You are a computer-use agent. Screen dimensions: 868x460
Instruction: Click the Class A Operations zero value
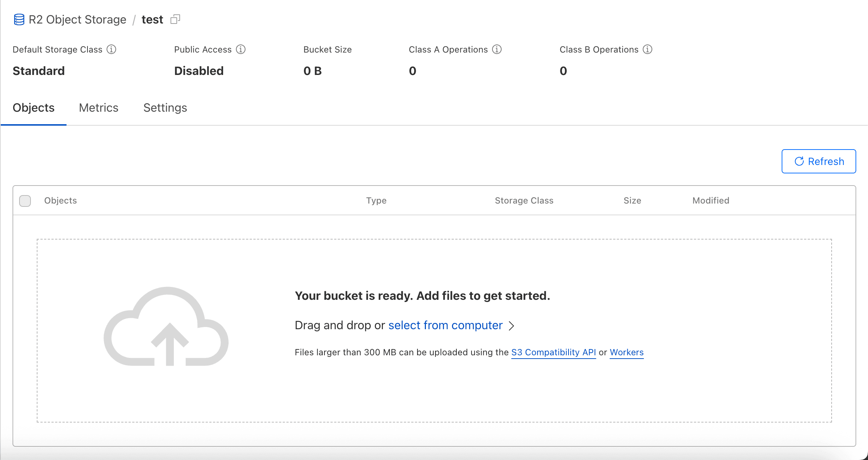click(413, 71)
